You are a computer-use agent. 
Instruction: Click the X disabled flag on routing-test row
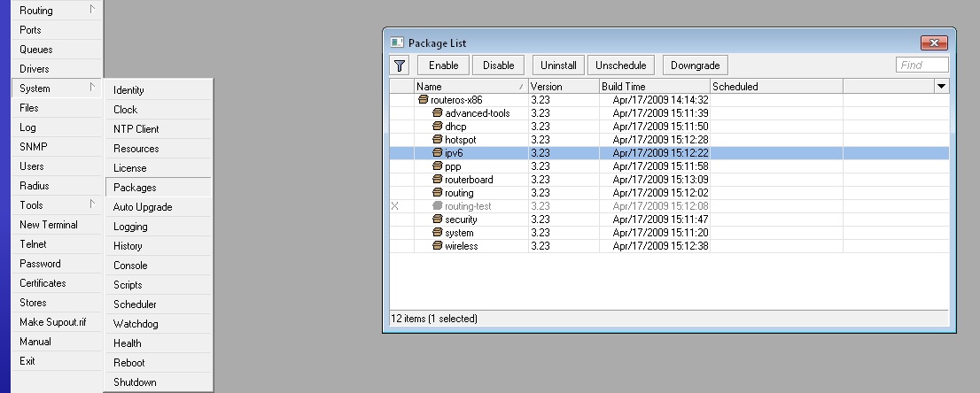pos(394,206)
